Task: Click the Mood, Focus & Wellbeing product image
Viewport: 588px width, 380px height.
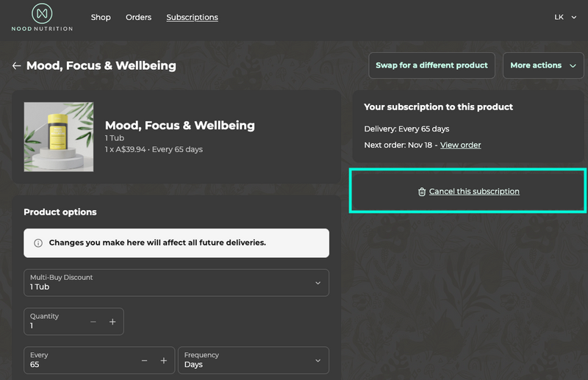Action: (59, 137)
